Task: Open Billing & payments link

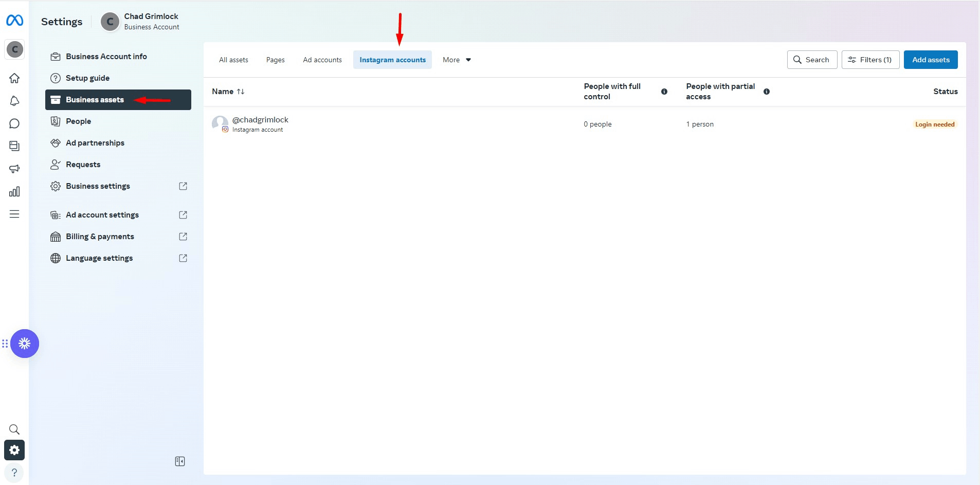Action: 118,237
